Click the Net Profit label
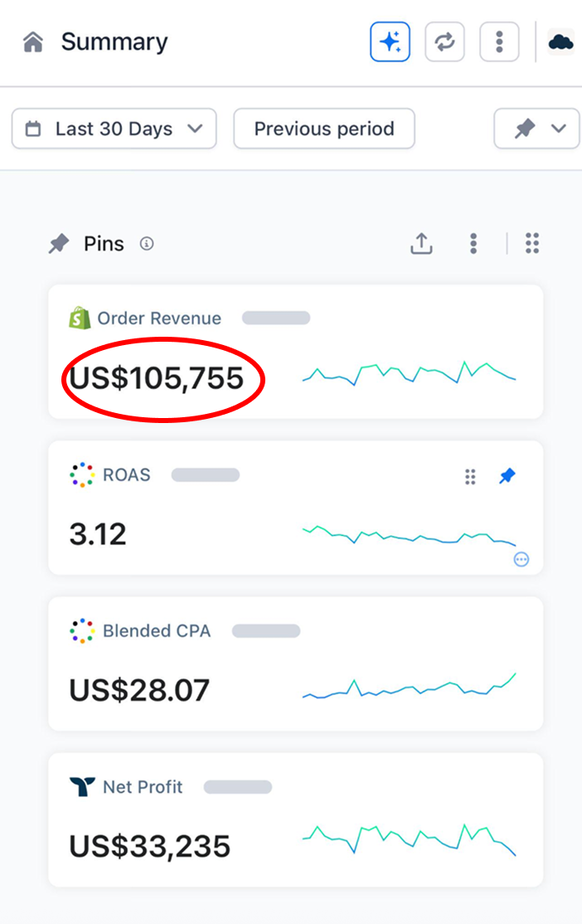The width and height of the screenshot is (582, 924). pyautogui.click(x=143, y=787)
